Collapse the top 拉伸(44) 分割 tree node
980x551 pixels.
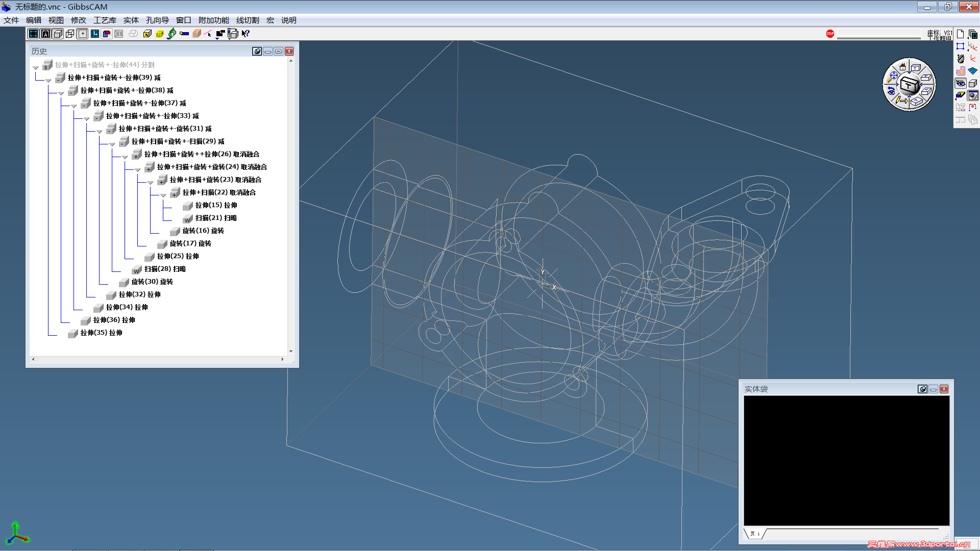[x=36, y=68]
